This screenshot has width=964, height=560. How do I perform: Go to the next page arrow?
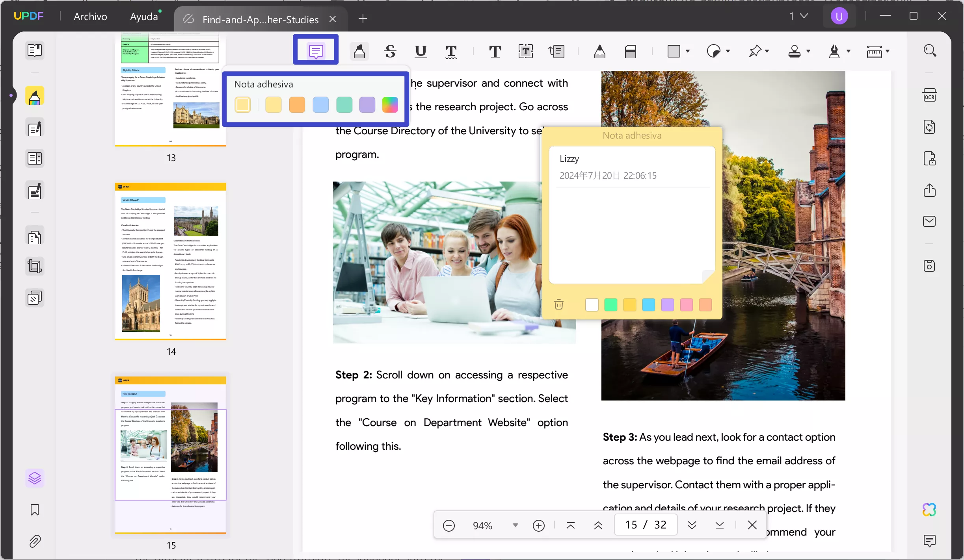tap(692, 525)
